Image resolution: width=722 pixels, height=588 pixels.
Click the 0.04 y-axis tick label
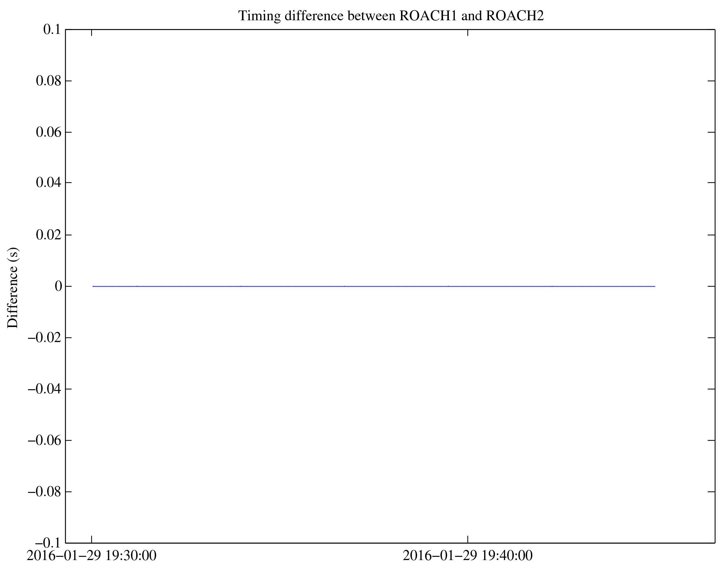[x=49, y=183]
